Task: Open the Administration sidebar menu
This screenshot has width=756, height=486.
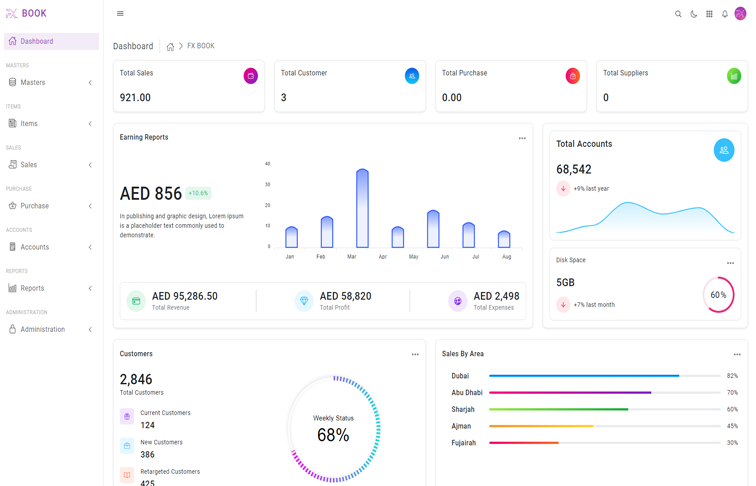Action: [x=51, y=329]
